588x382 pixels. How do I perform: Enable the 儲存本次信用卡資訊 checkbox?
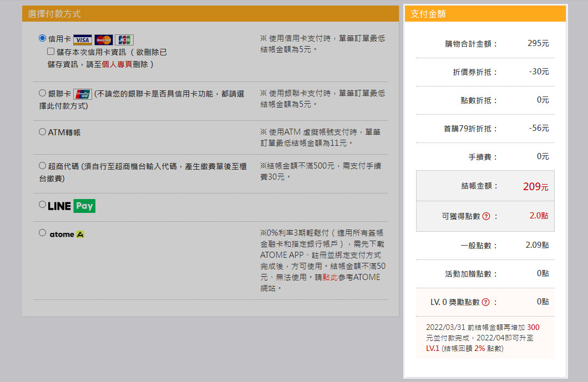tap(51, 52)
